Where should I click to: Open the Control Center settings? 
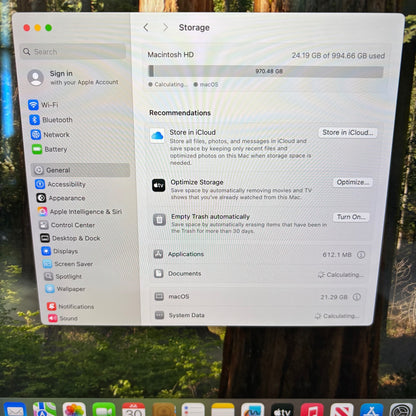67,225
